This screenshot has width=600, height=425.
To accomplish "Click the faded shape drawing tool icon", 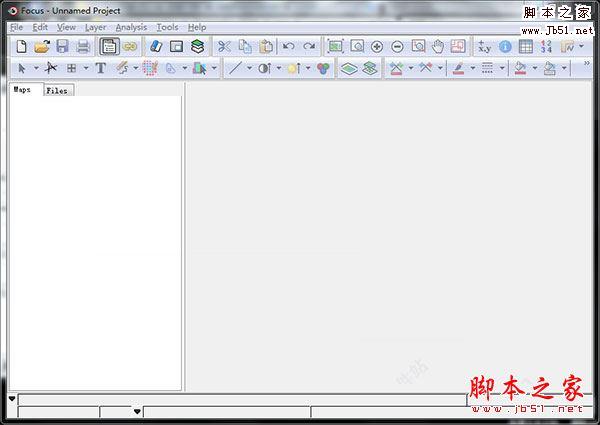I will (171, 68).
